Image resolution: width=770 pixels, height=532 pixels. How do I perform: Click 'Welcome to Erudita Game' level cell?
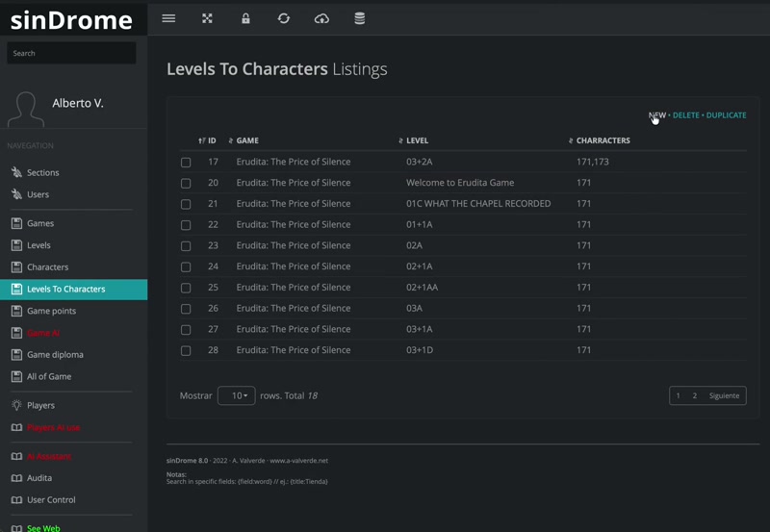[460, 183]
